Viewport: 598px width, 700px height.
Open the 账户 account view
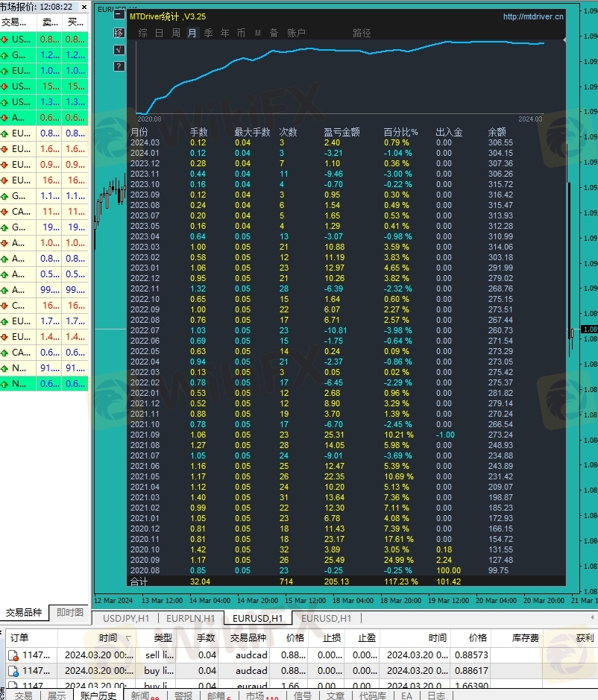tap(296, 33)
